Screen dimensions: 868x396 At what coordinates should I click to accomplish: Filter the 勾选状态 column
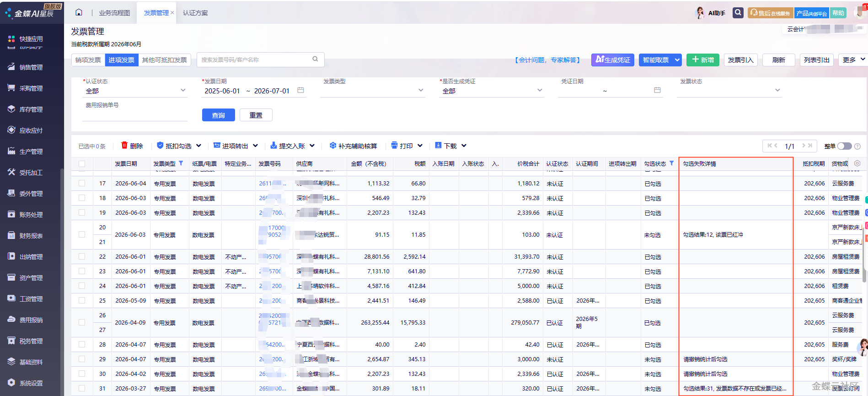coord(671,163)
